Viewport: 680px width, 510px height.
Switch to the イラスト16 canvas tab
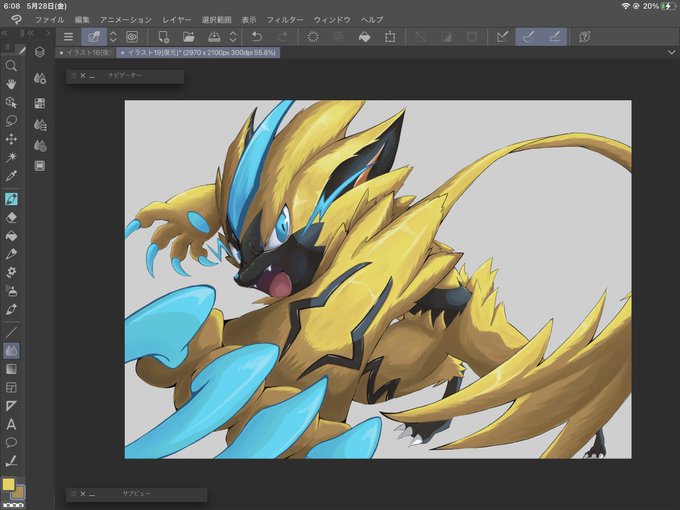point(86,52)
